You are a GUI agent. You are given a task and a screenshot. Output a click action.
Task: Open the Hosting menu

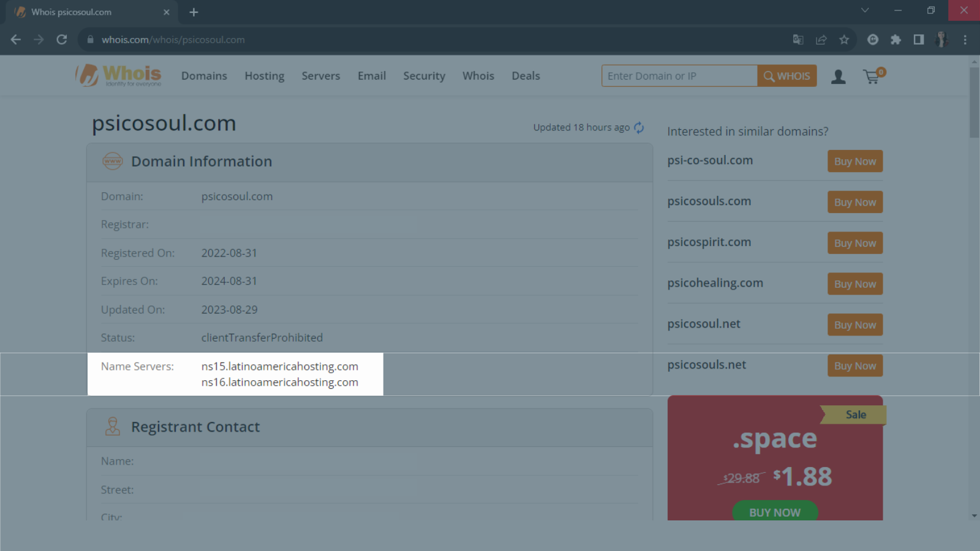[x=265, y=76]
